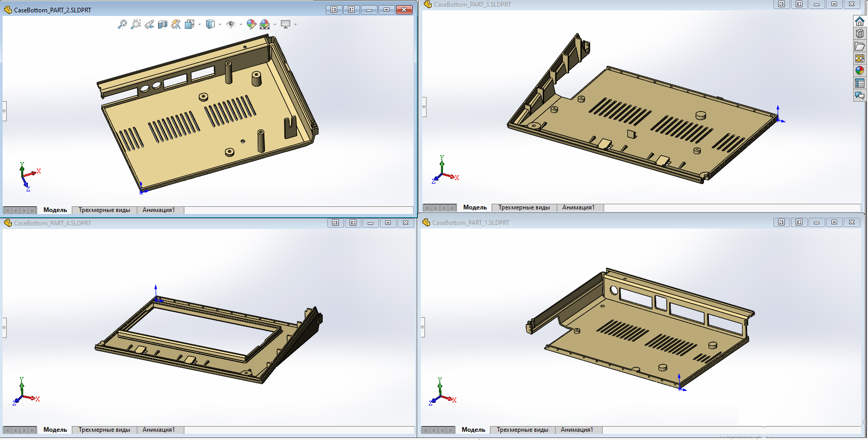Viewport: 868px width, 440px height.
Task: Open the File Explorer folder pane
Action: pyautogui.click(x=860, y=46)
